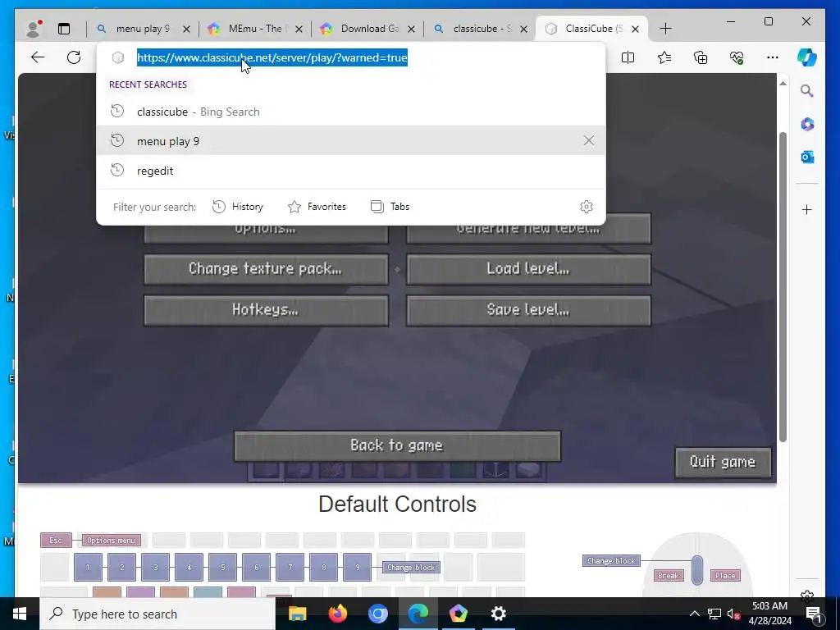Click the 'Place' mouse label
The image size is (840, 630).
pyautogui.click(x=725, y=575)
